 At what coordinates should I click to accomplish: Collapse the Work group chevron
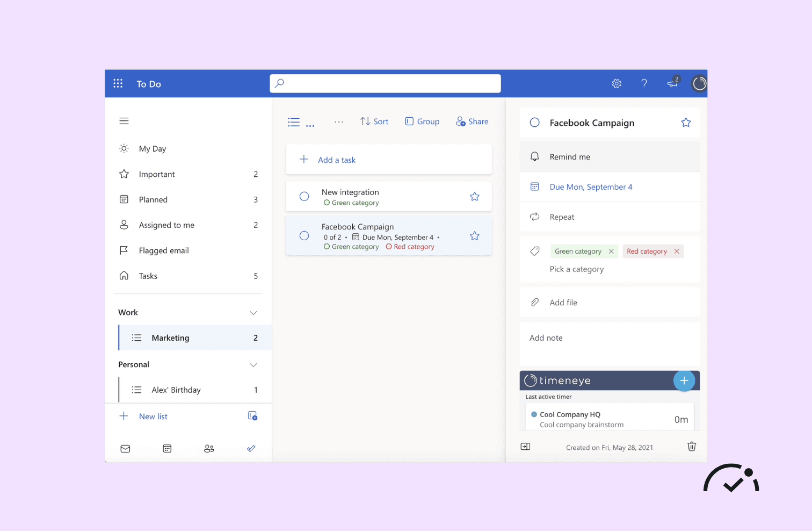[253, 313]
